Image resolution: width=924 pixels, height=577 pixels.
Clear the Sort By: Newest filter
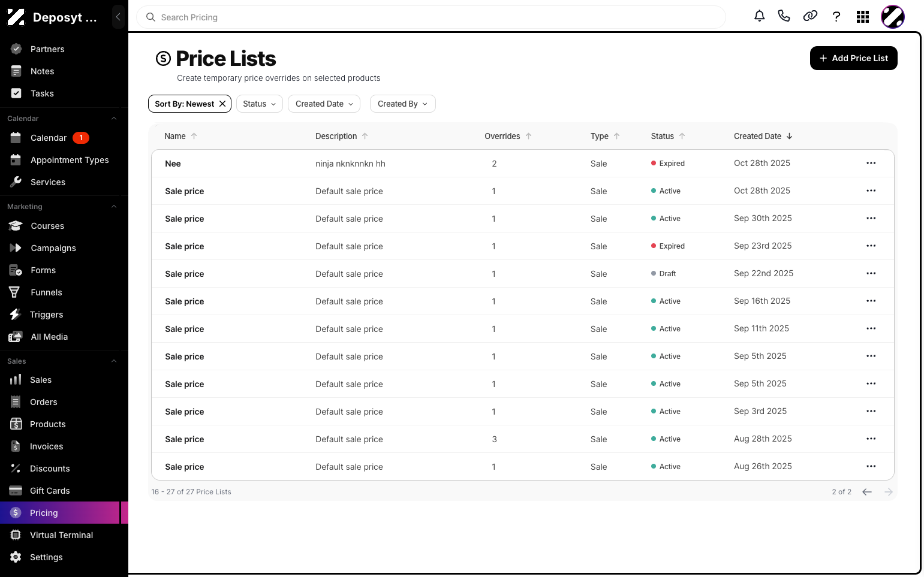tap(222, 104)
